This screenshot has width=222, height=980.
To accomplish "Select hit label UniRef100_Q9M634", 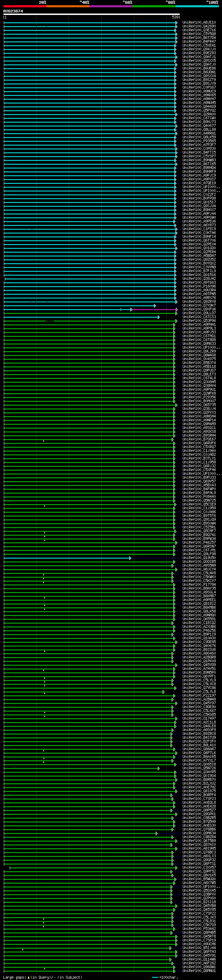I will [x=199, y=833].
